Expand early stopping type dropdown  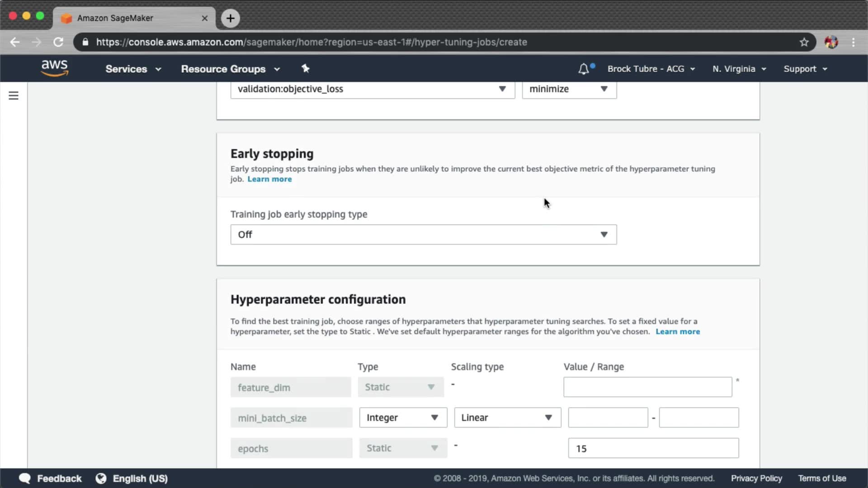click(x=423, y=235)
